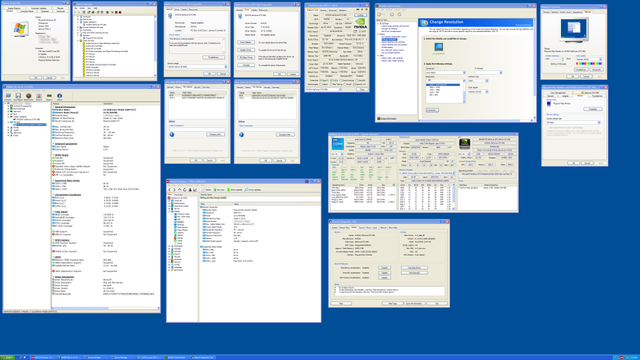Click Save All Information in DirectX Diagnostic
Viewport: 640px width, 360px height.
pyautogui.click(x=415, y=303)
